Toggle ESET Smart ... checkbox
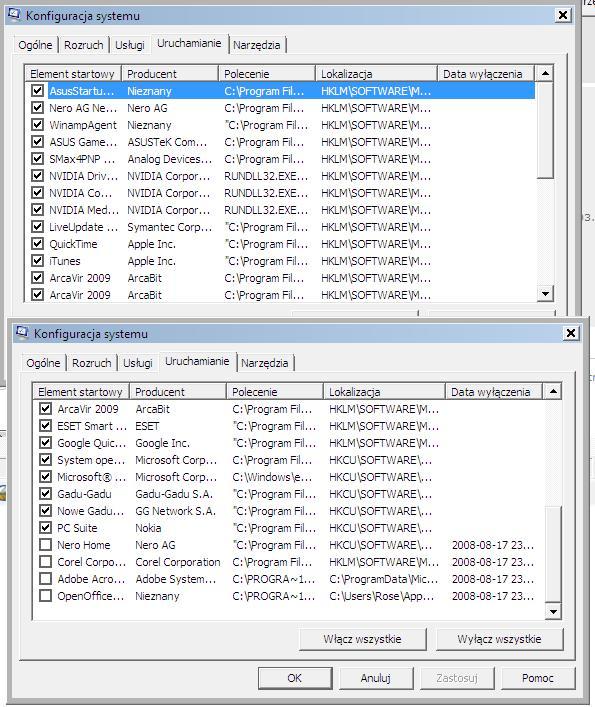595x707 pixels. point(45,426)
